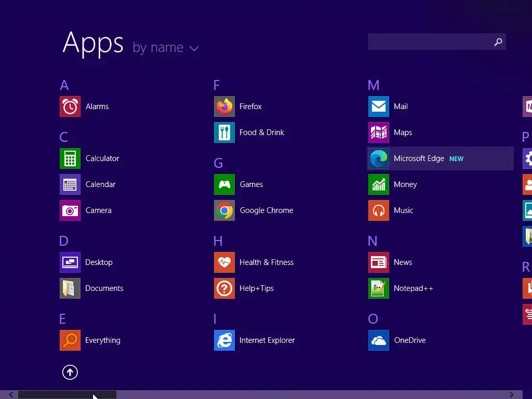Launch the Firefox browser icon

coord(224,107)
